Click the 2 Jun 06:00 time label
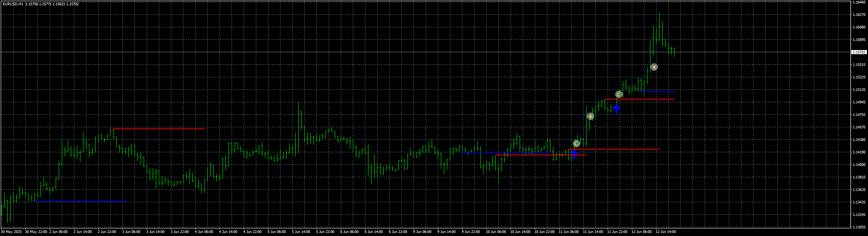Screen dimensions: 868x236 click(58, 232)
